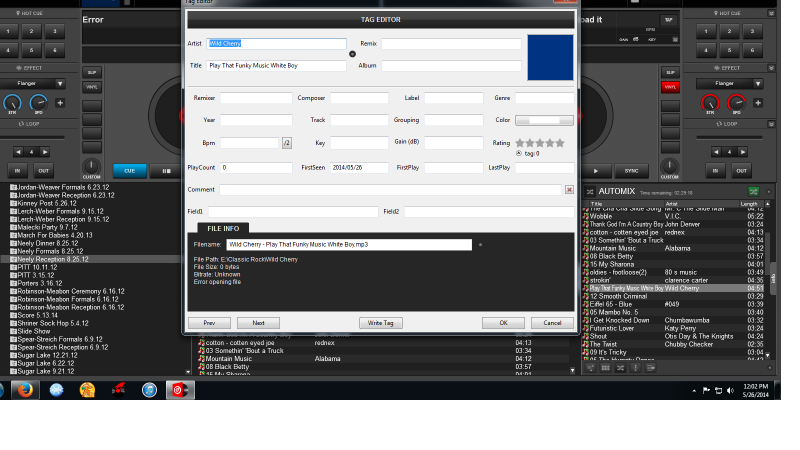Click the flag icon in the system tray
Image resolution: width=800 pixels, height=450 pixels.
pyautogui.click(x=706, y=391)
